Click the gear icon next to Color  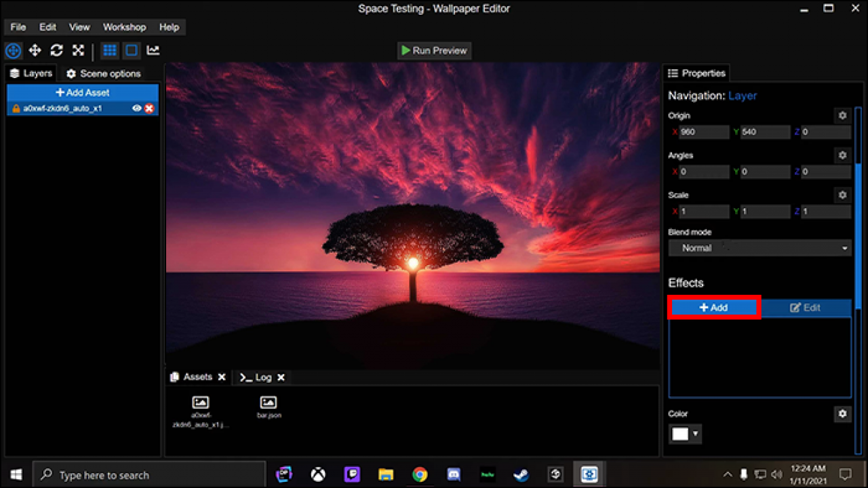(842, 413)
